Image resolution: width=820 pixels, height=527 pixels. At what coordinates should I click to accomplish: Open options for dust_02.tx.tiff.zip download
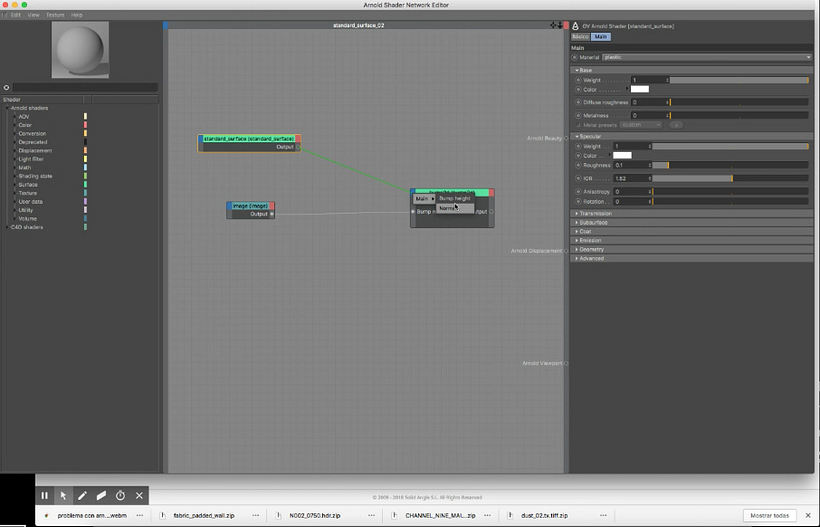tap(603, 515)
